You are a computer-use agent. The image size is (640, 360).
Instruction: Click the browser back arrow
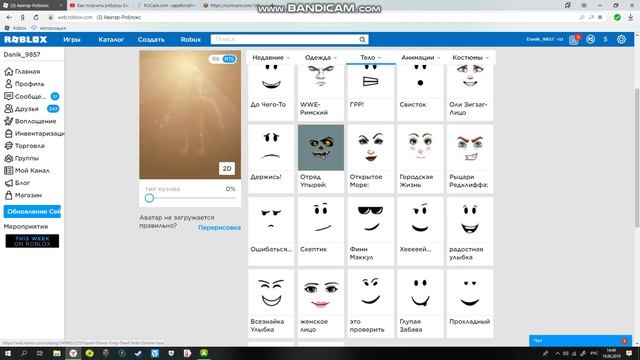pos(9,17)
